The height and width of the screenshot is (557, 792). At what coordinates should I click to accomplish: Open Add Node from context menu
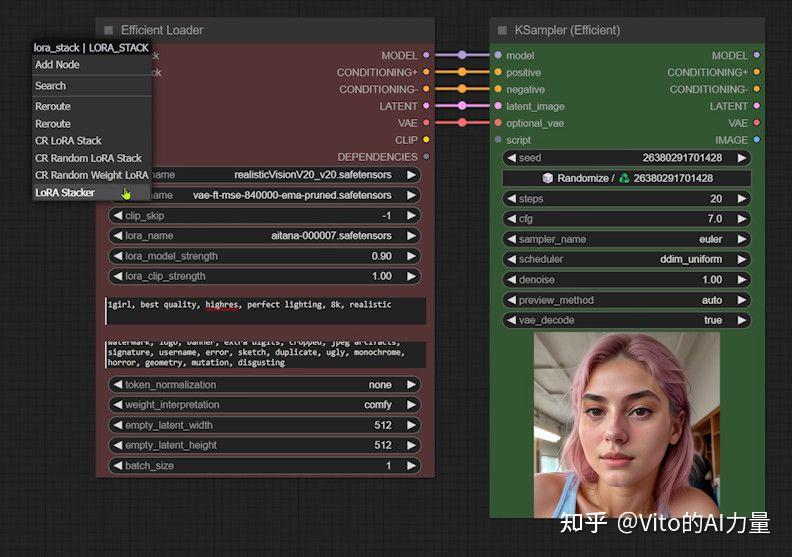coord(91,65)
